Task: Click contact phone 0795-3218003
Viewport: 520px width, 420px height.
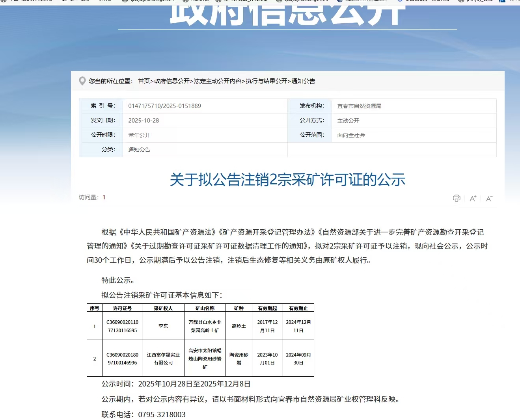Action: [162, 414]
